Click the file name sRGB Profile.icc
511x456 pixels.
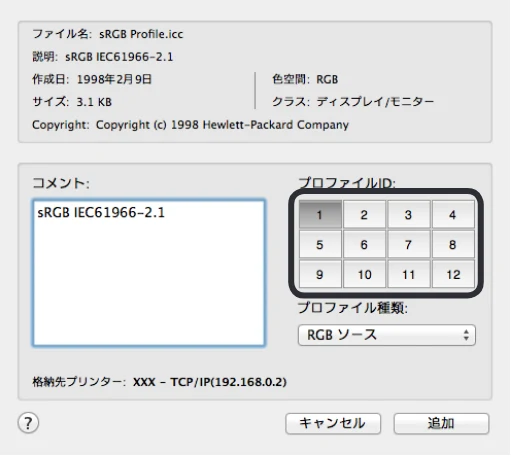(141, 34)
